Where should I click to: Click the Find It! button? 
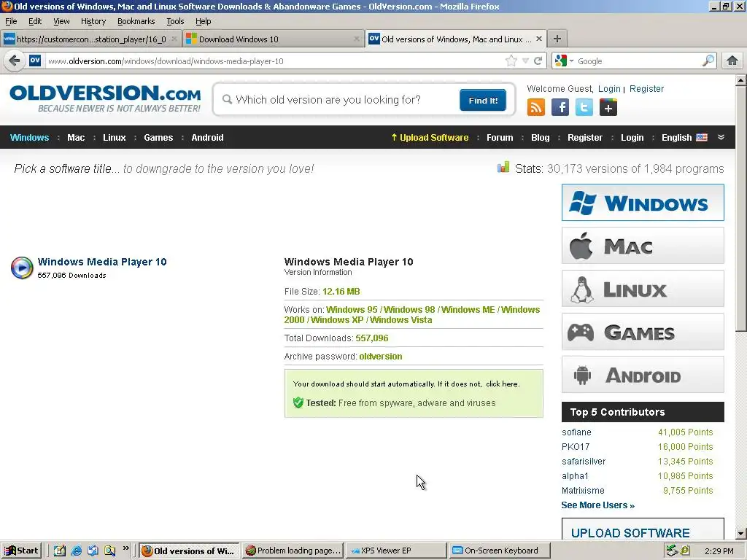(483, 100)
